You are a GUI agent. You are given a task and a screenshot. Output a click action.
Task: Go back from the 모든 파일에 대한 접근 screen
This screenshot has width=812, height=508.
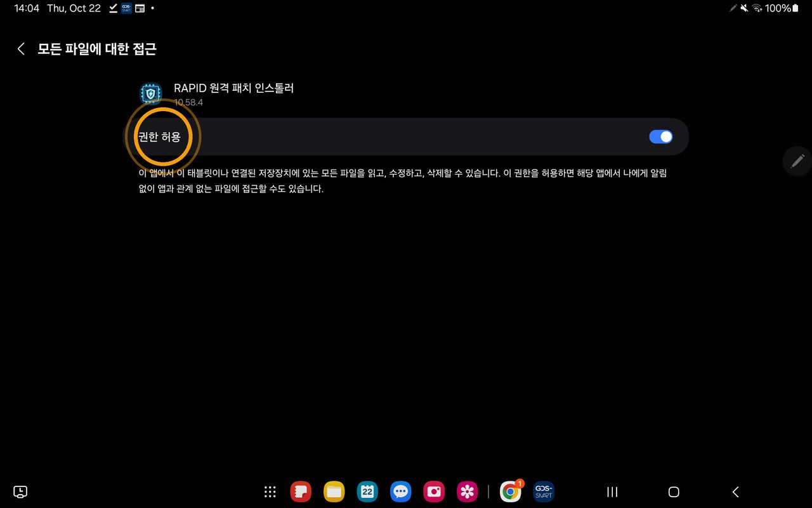[21, 49]
